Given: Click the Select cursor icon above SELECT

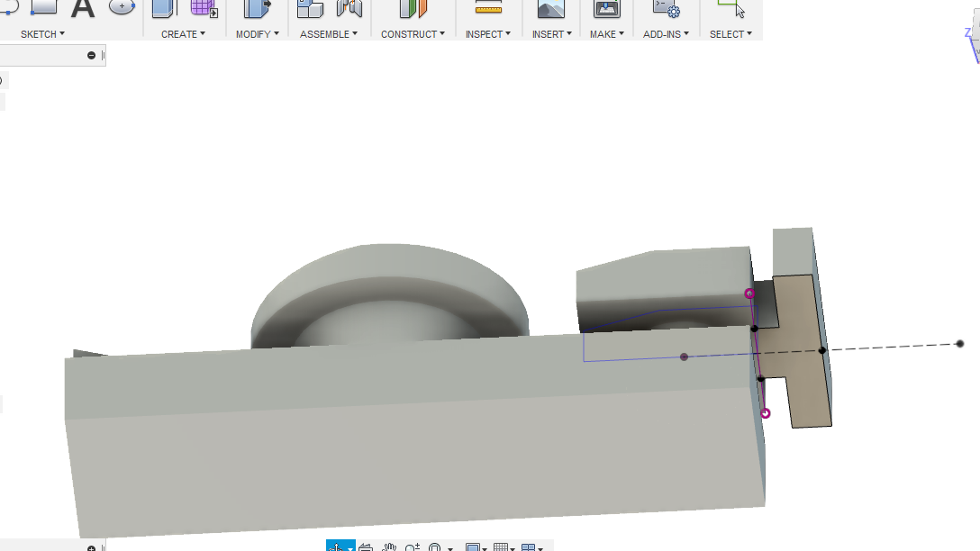Looking at the screenshot, I should tap(731, 9).
